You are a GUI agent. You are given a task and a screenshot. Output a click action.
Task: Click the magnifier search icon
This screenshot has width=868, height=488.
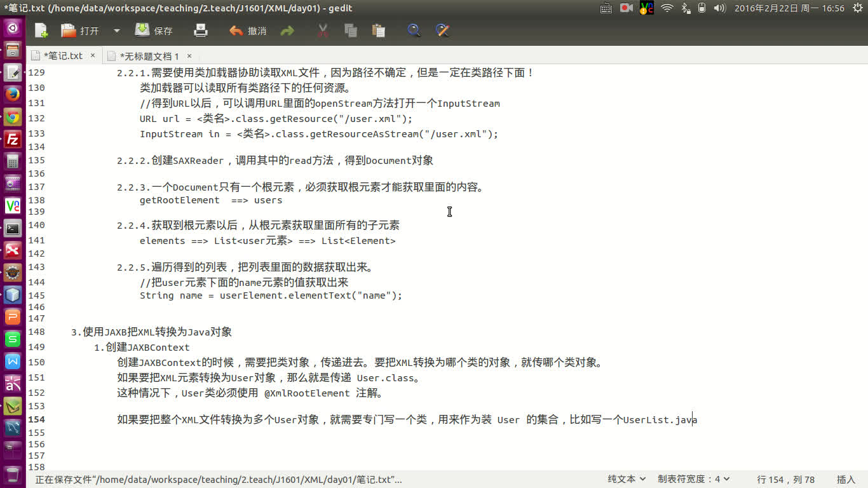pyautogui.click(x=414, y=30)
